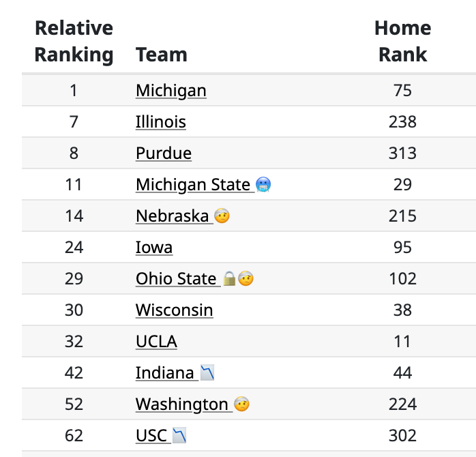Sort by the Team column header
This screenshot has height=457, width=476.
point(161,55)
